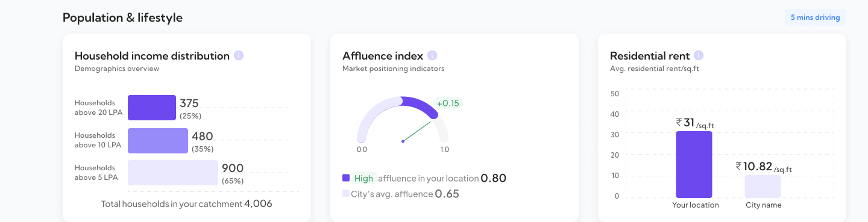Click the Avg. residential rent/sq.ft subtitle
This screenshot has height=222, width=868.
point(655,69)
